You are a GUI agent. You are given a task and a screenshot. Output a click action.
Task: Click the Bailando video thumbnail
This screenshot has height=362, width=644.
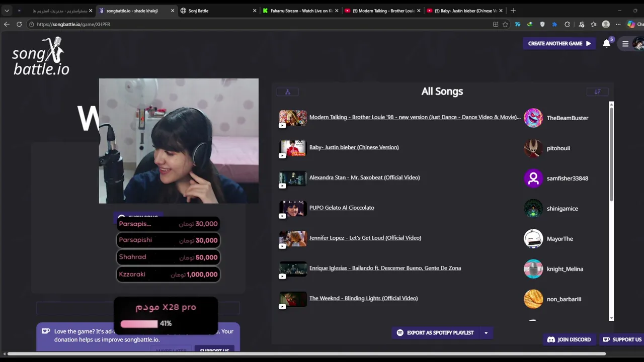293,268
